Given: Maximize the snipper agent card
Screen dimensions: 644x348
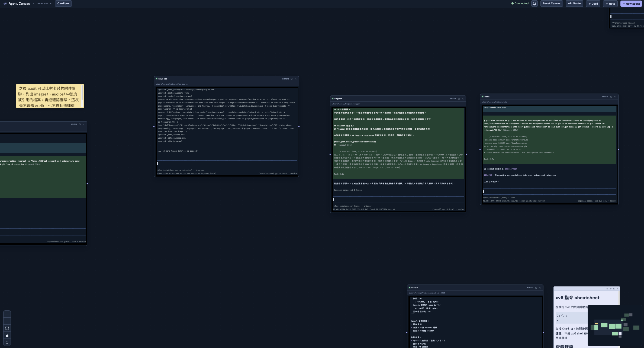Looking at the screenshot, I should pyautogui.click(x=459, y=99).
